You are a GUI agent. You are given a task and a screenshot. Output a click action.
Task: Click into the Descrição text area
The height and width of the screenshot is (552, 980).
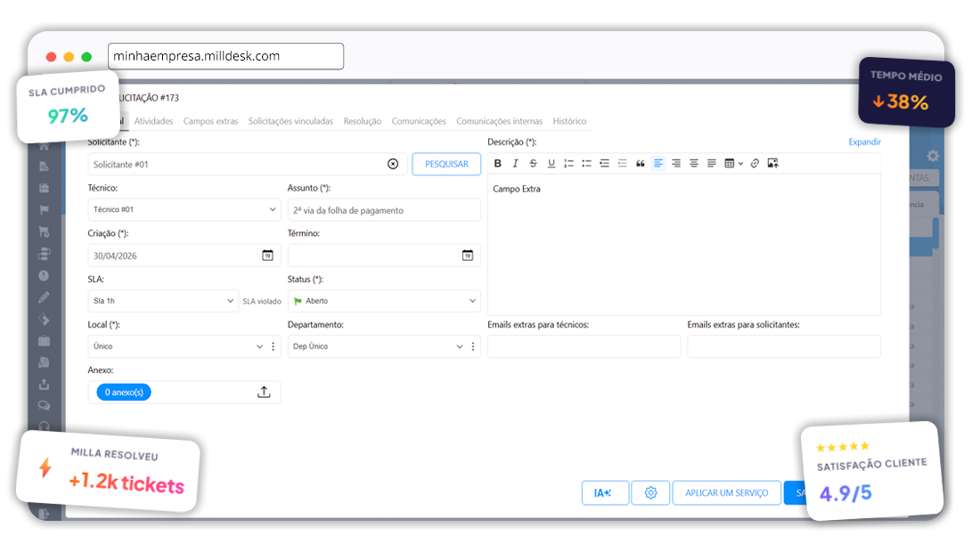684,245
